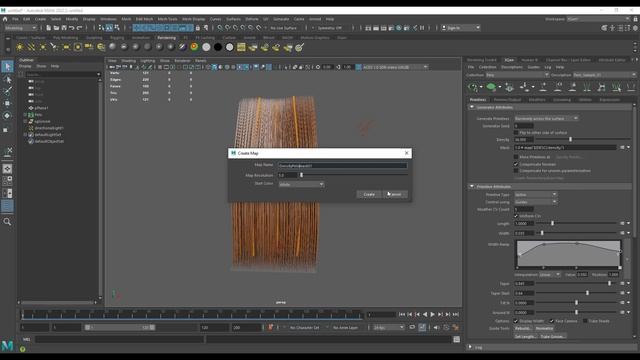This screenshot has height=360, width=640.
Task: Create a directional light from shelf
Action: [x=31, y=47]
